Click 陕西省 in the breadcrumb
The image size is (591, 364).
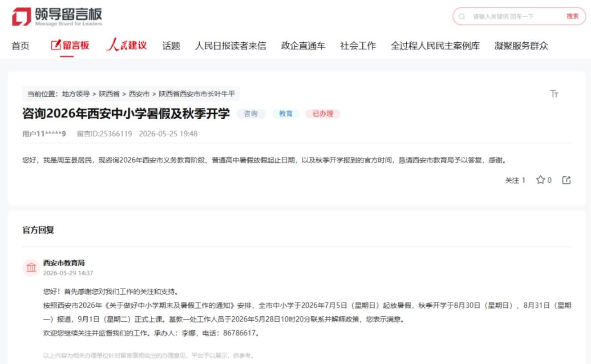109,94
